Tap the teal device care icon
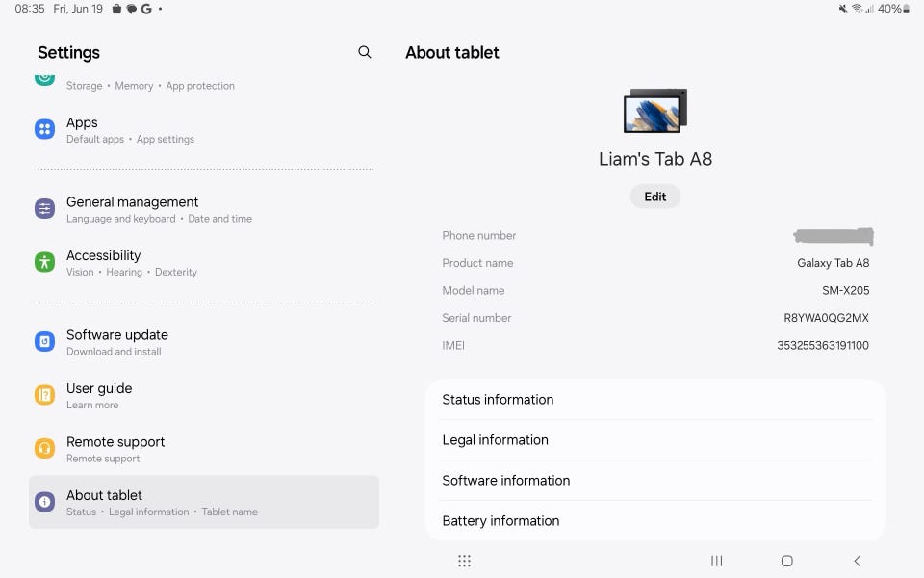Screen dimensions: 924x578 45,78
